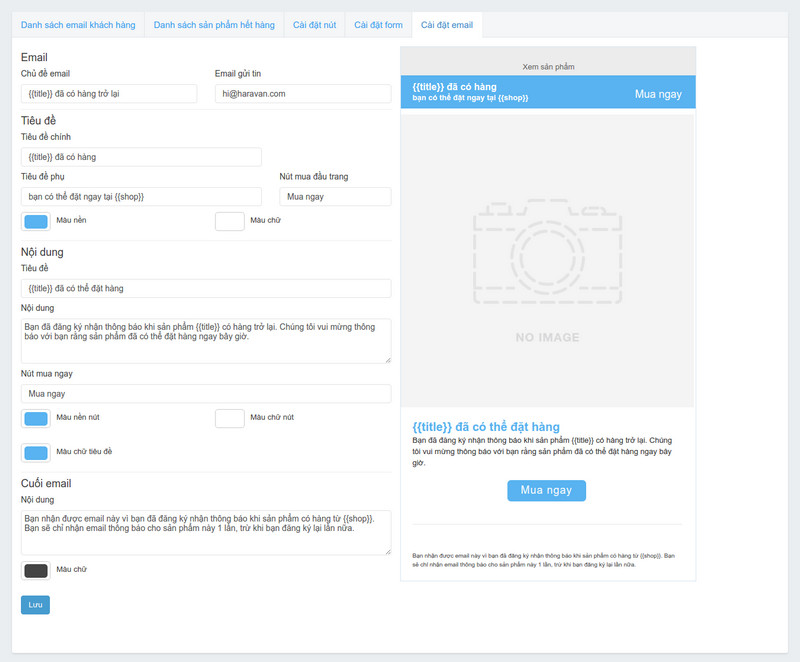Click the Lưu save button
This screenshot has height=662, width=800.
(35, 604)
